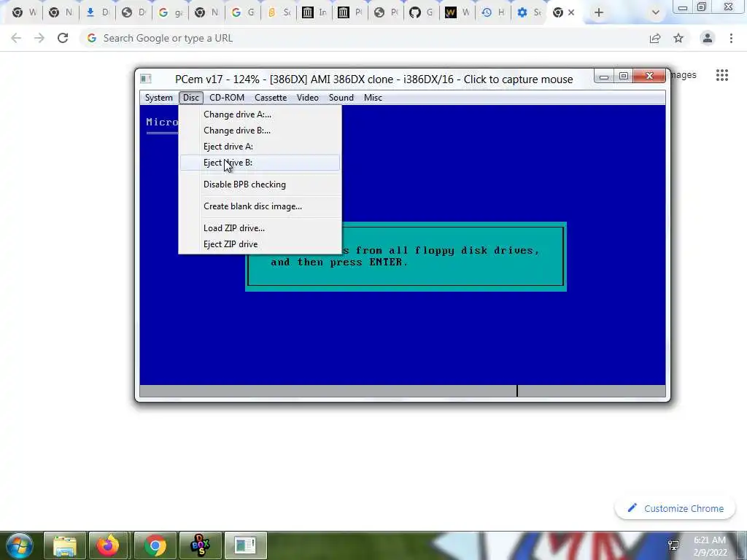Open DOSBox from the taskbar
Screen dimensions: 747x560
[200, 545]
